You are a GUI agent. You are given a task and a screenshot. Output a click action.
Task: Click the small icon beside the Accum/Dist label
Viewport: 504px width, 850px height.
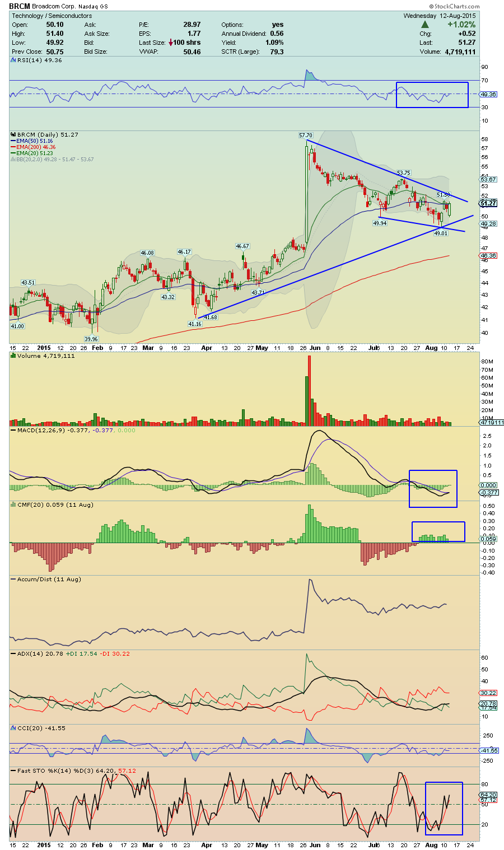[13, 579]
